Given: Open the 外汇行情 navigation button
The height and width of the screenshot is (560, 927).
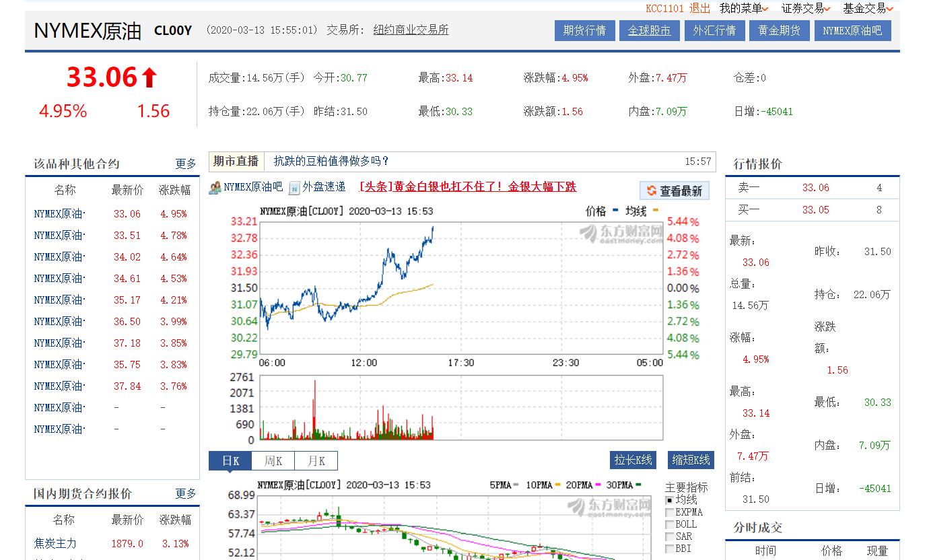Looking at the screenshot, I should pyautogui.click(x=714, y=30).
